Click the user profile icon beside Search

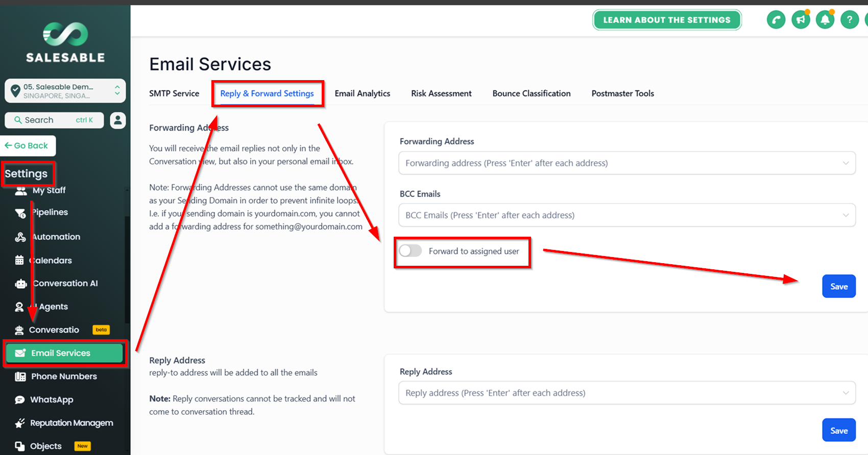118,120
